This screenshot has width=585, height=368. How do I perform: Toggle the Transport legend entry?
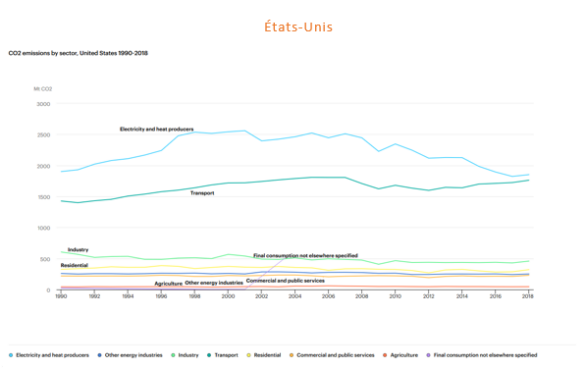click(222, 355)
